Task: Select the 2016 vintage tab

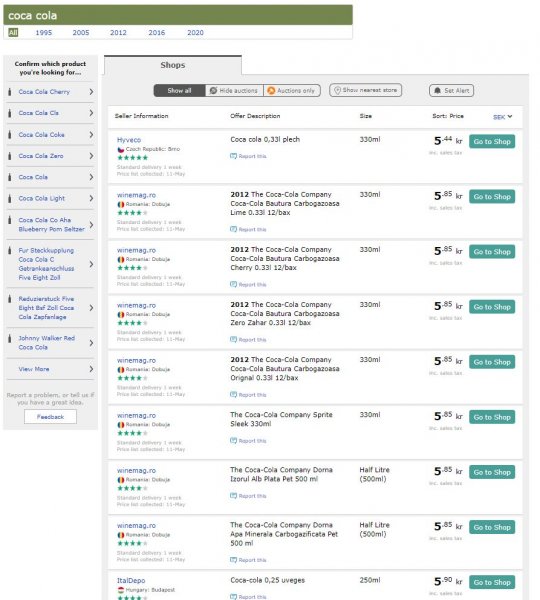Action: [x=157, y=33]
